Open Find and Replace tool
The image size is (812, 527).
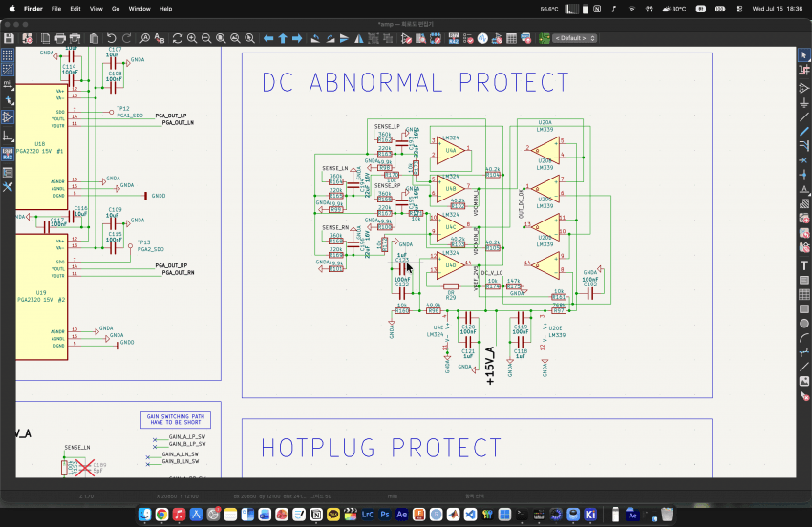point(160,38)
